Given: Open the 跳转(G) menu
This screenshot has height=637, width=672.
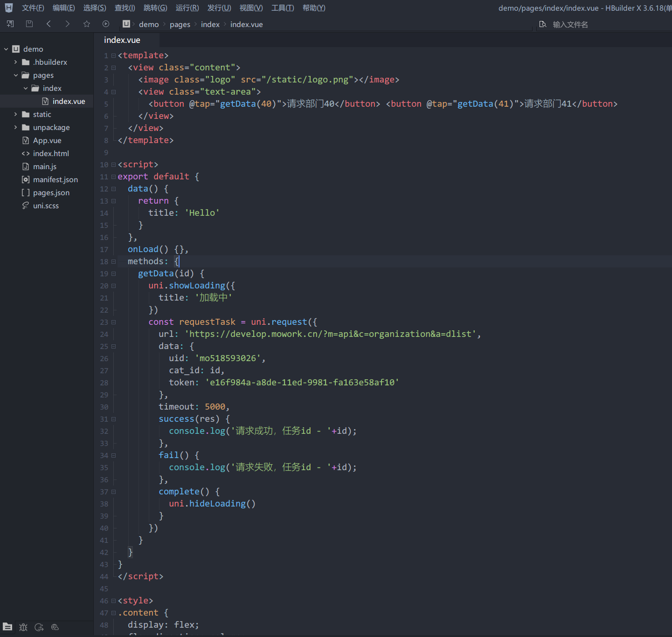Looking at the screenshot, I should tap(155, 8).
